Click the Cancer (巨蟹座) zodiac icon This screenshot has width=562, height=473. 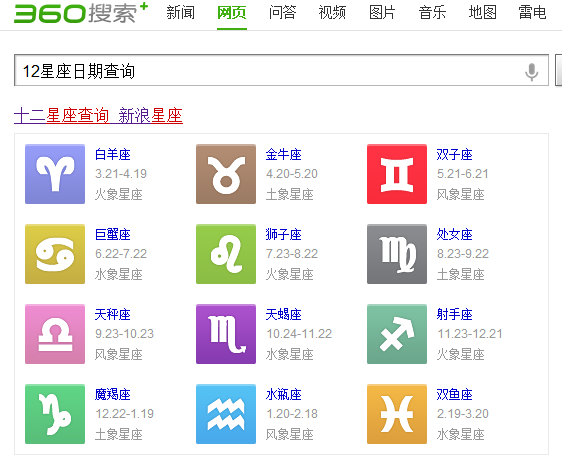[55, 254]
